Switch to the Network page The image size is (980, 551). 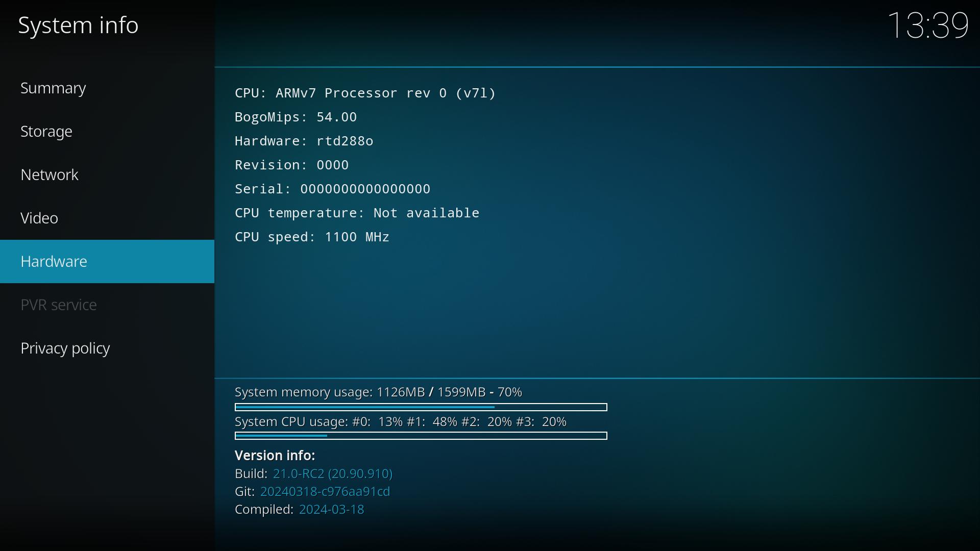tap(50, 175)
